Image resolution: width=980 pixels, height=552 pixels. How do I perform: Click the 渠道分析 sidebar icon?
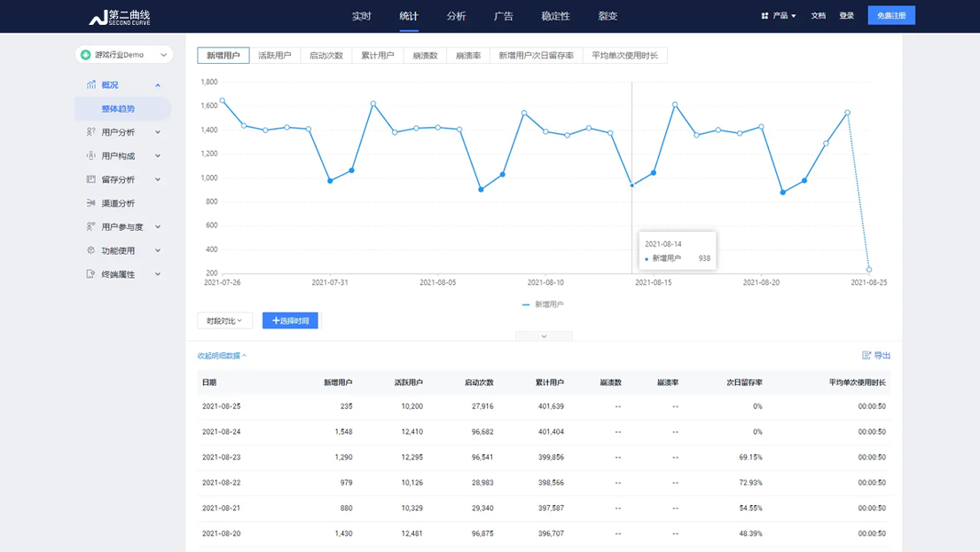tap(90, 203)
